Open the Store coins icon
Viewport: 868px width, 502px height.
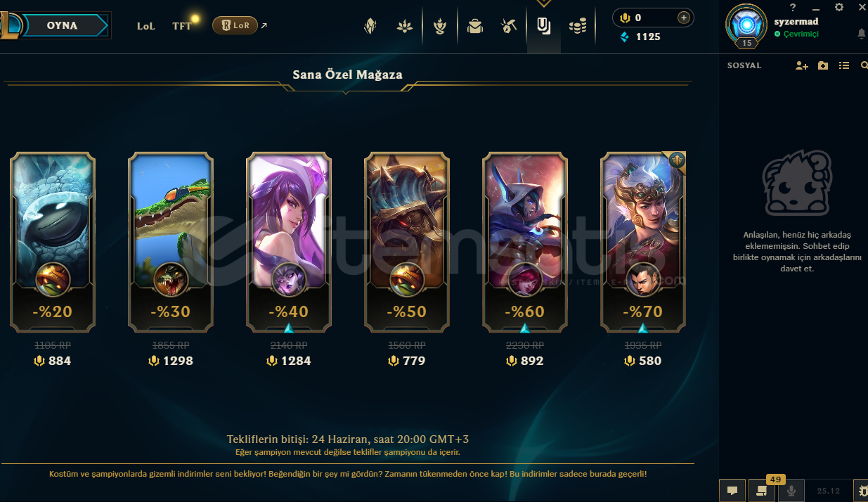point(578,27)
